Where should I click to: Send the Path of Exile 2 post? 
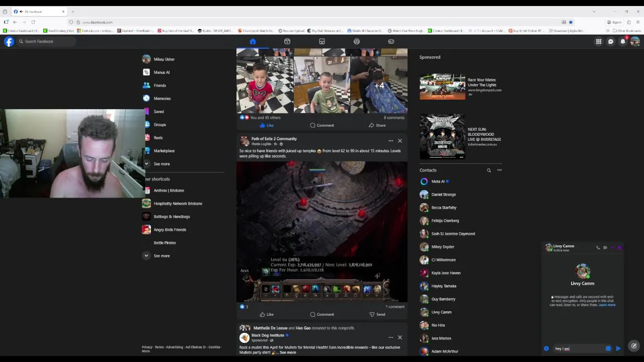tap(377, 314)
